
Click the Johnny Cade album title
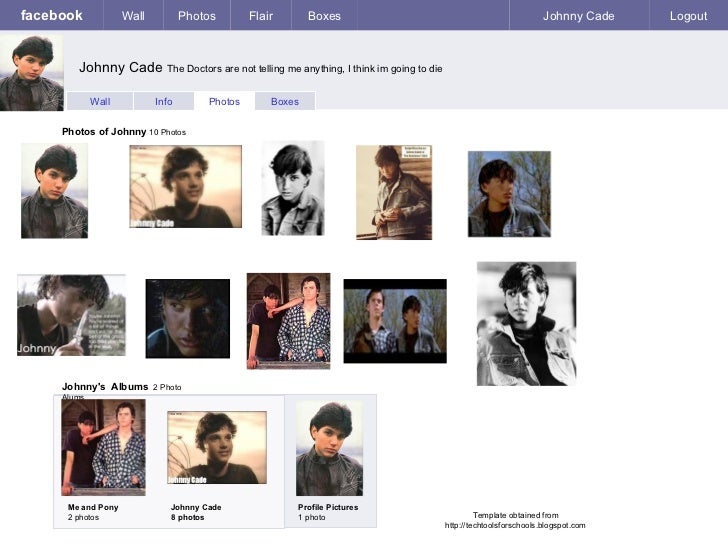coord(196,507)
